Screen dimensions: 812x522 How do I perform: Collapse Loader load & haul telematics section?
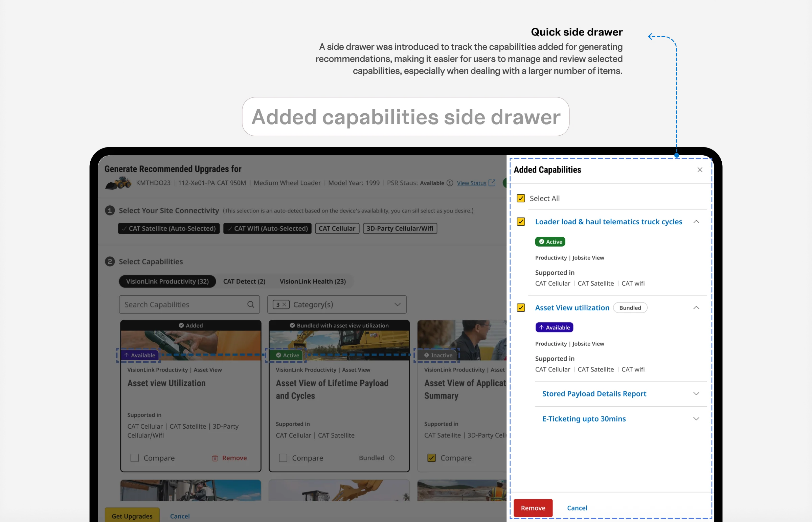coord(696,222)
